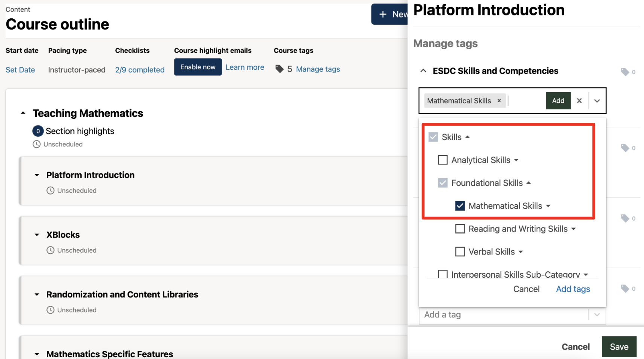The width and height of the screenshot is (644, 359).
Task: Click the Enable now button
Action: pyautogui.click(x=198, y=67)
